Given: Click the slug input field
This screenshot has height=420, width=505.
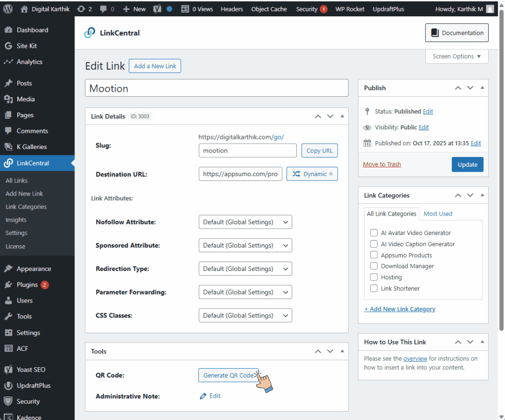Looking at the screenshot, I should pos(248,151).
